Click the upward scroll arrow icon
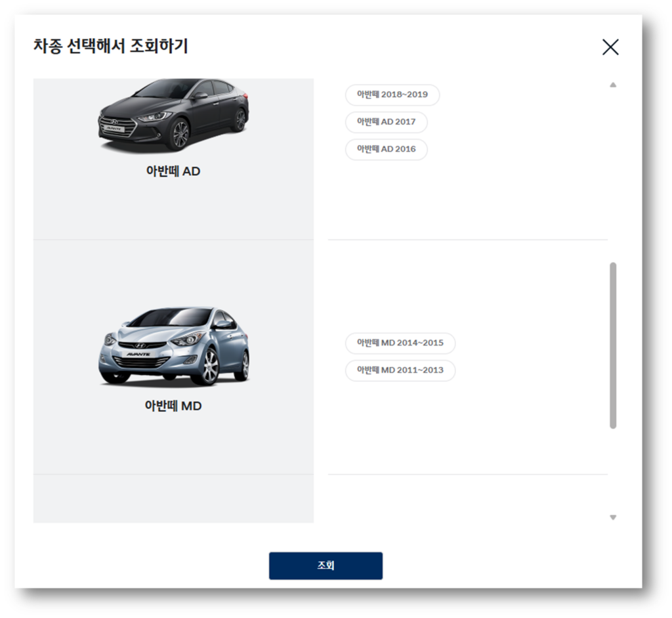The width and height of the screenshot is (672, 618). [613, 84]
